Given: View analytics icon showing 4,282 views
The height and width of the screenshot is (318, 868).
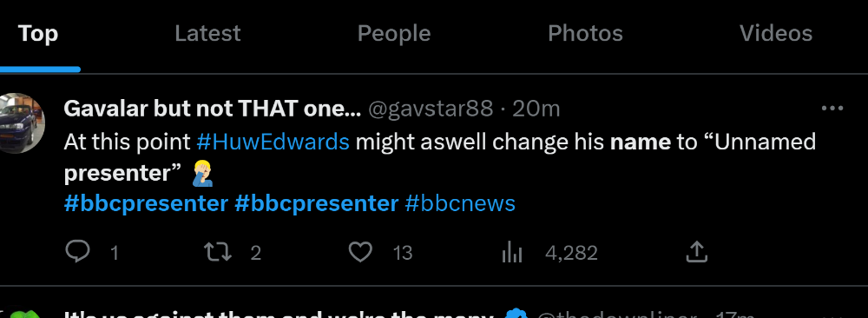Looking at the screenshot, I should tap(512, 253).
